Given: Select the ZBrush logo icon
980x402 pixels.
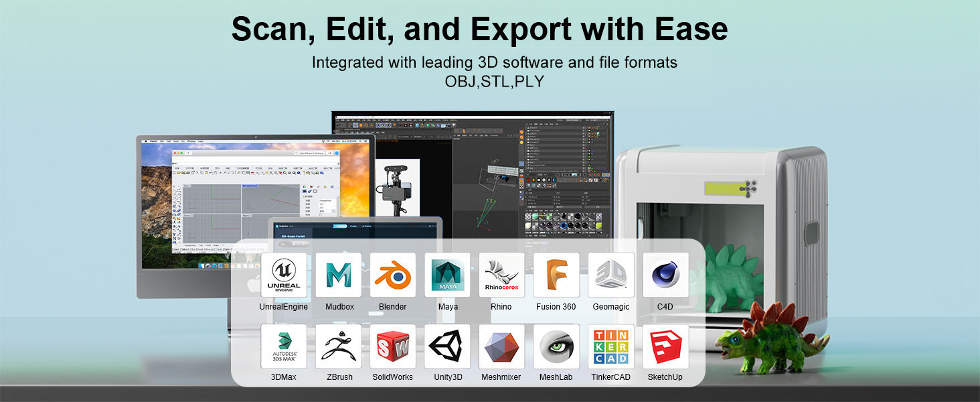Looking at the screenshot, I should click(339, 346).
